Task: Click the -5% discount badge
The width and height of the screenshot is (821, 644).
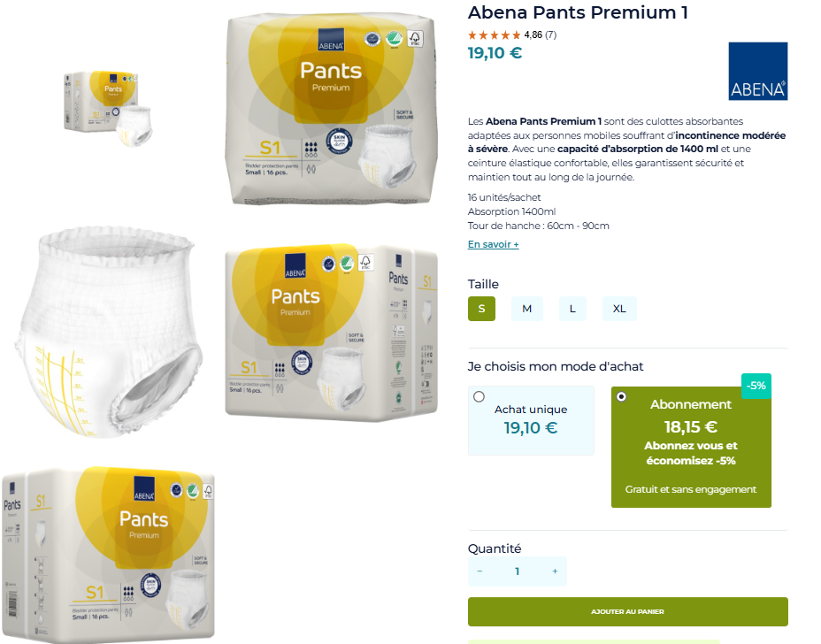Action: pyautogui.click(x=756, y=386)
